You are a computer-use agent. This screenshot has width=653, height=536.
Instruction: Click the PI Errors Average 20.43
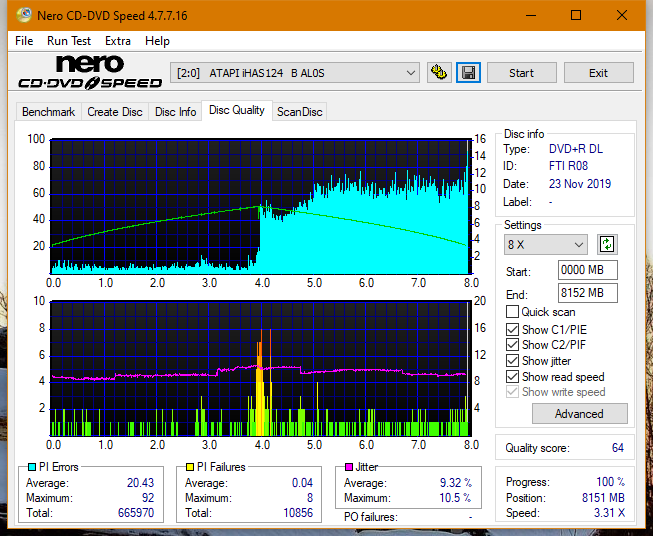[x=140, y=483]
